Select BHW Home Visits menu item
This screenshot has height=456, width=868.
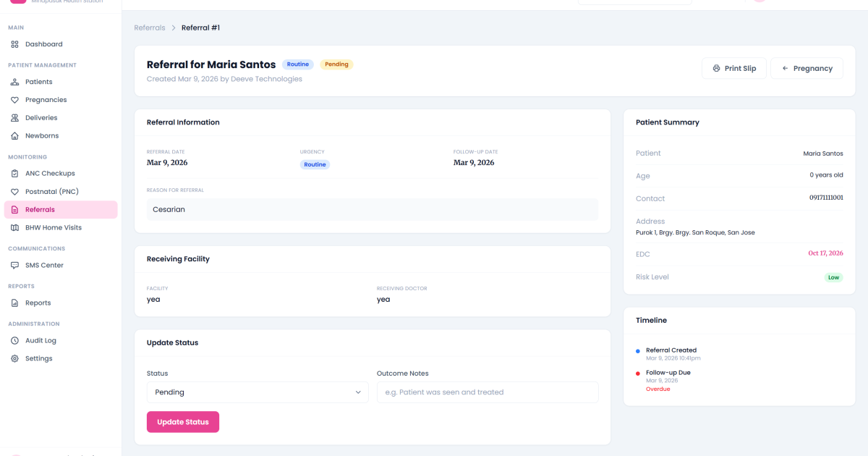click(61, 227)
